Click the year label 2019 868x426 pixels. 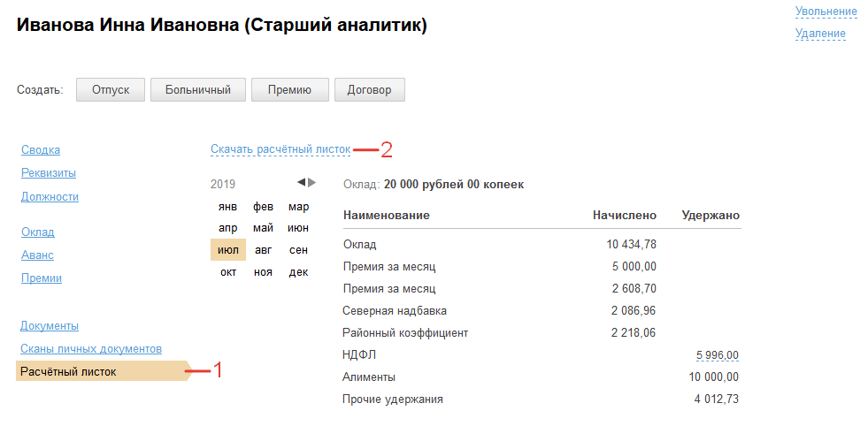click(223, 184)
